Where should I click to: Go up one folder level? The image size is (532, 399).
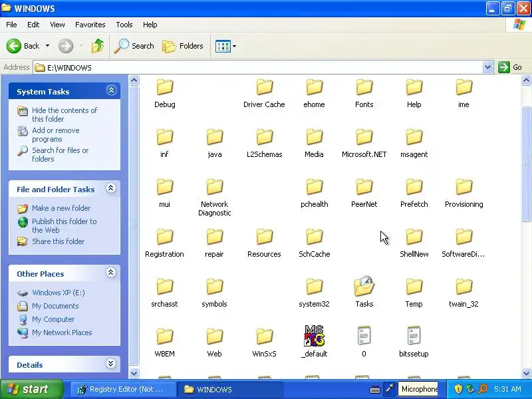[98, 46]
